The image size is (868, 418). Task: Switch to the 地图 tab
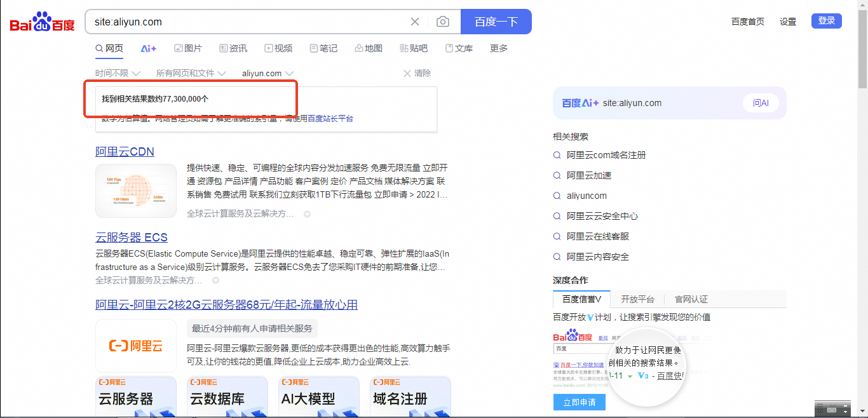coord(369,48)
